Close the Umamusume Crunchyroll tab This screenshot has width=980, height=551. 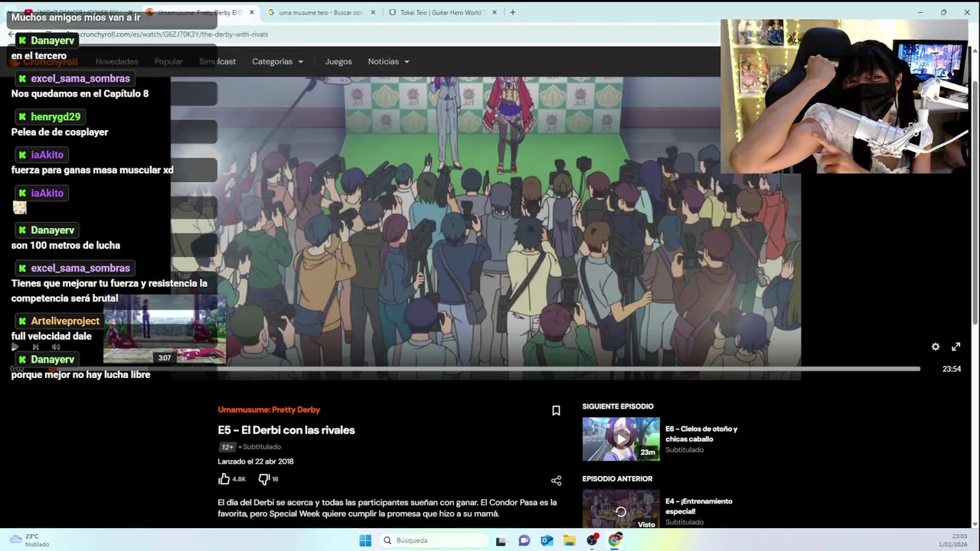tap(252, 12)
